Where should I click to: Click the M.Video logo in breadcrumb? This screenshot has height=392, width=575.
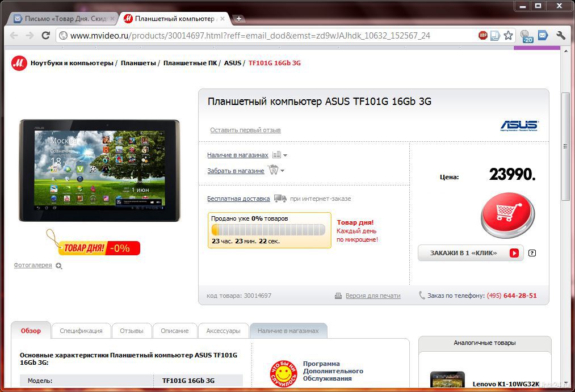19,63
